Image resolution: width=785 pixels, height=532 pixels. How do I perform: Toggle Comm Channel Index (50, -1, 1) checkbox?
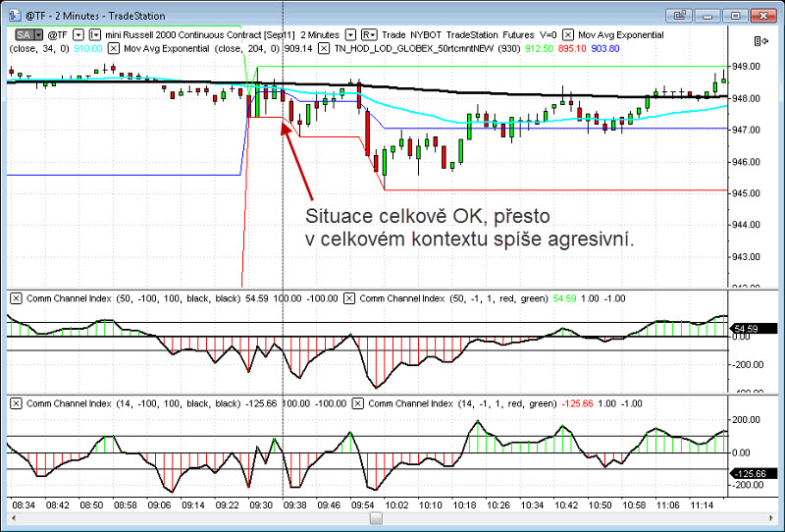click(349, 298)
